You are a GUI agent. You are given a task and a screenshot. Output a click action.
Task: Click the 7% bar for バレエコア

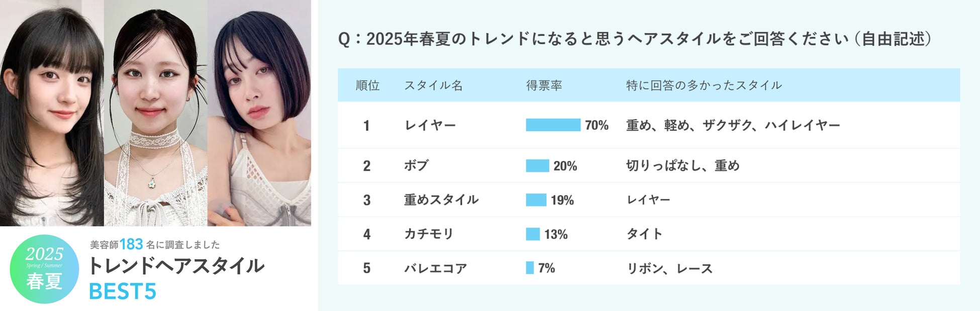tap(530, 268)
